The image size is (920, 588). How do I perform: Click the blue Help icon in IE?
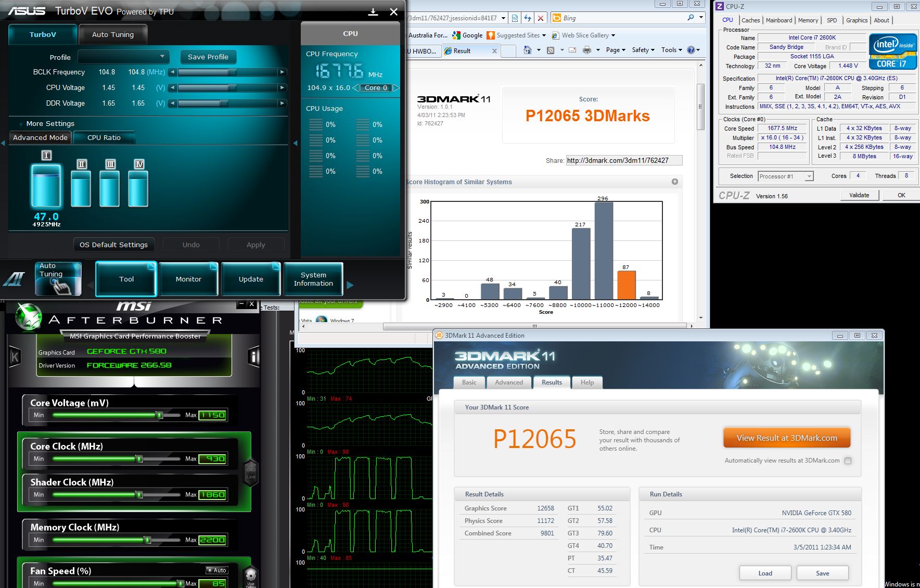click(691, 50)
